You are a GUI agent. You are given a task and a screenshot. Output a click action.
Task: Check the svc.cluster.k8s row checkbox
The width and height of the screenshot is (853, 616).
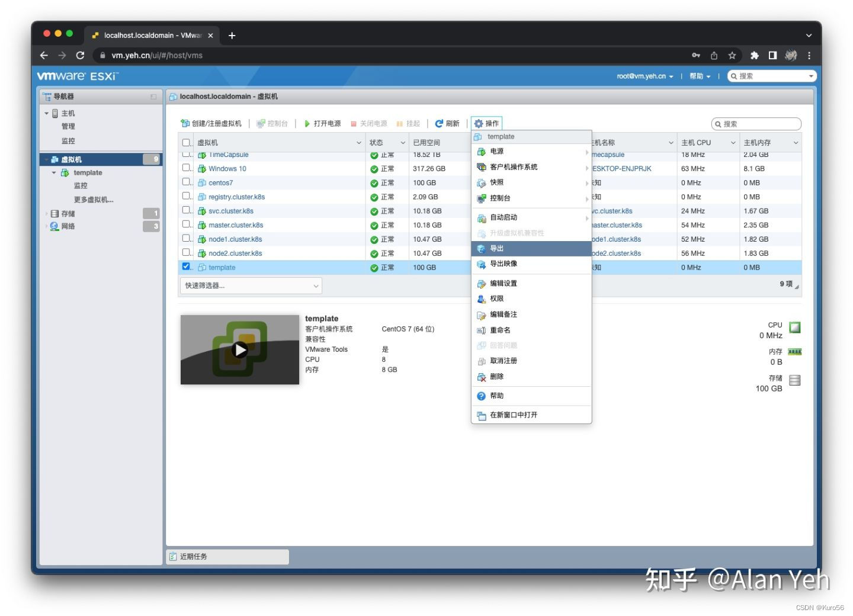(186, 210)
